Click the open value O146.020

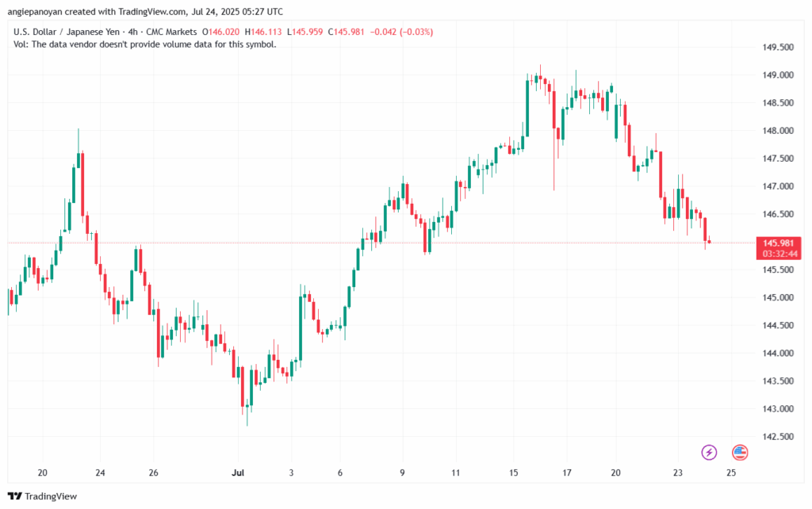tap(221, 32)
